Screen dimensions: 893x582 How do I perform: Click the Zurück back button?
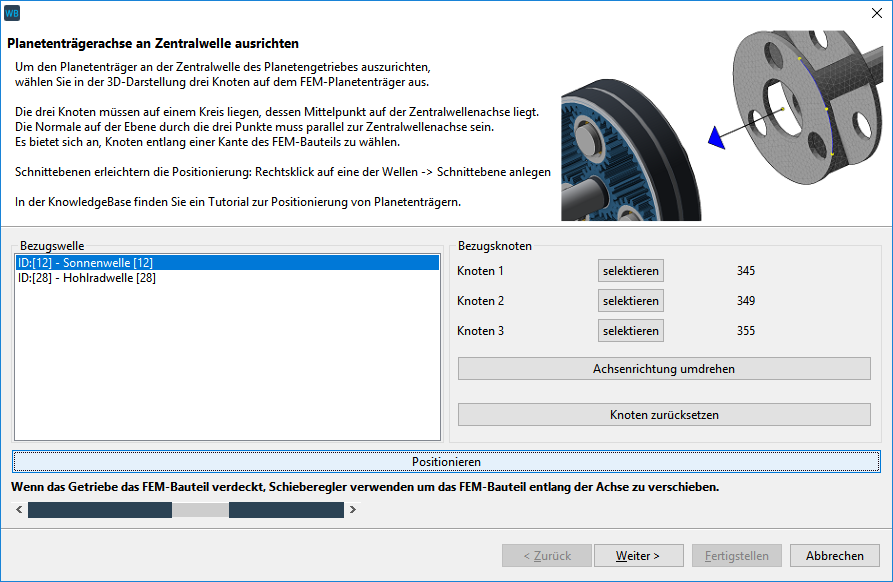click(x=546, y=556)
